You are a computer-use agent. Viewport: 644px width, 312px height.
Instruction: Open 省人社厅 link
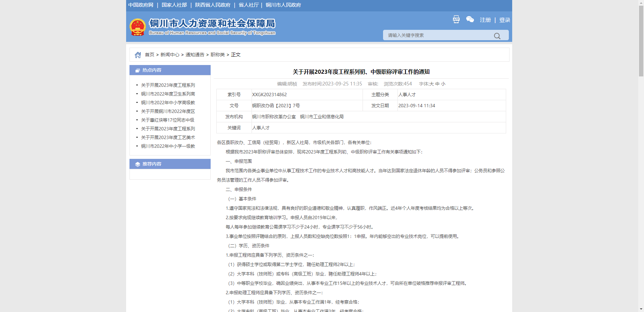point(249,5)
